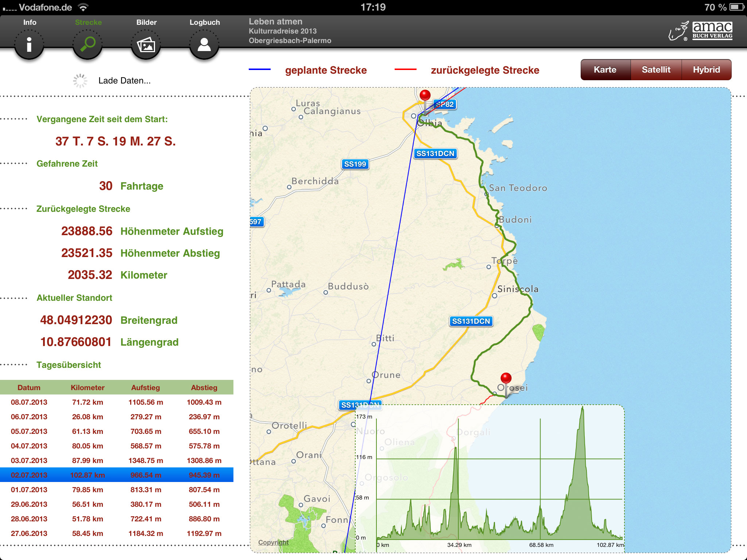Screen dimensions: 747x560
Task: Tap the Aufstieg column header
Action: (146, 388)
